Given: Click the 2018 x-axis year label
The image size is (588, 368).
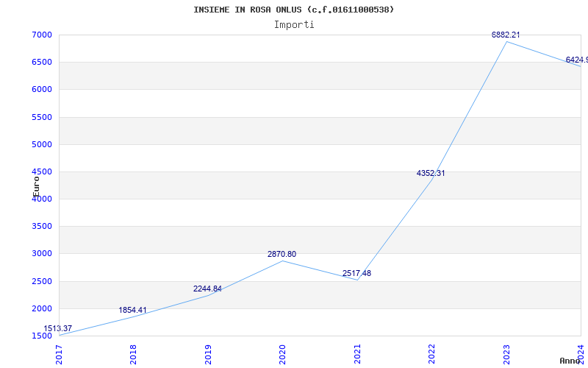Looking at the screenshot, I should (134, 354).
